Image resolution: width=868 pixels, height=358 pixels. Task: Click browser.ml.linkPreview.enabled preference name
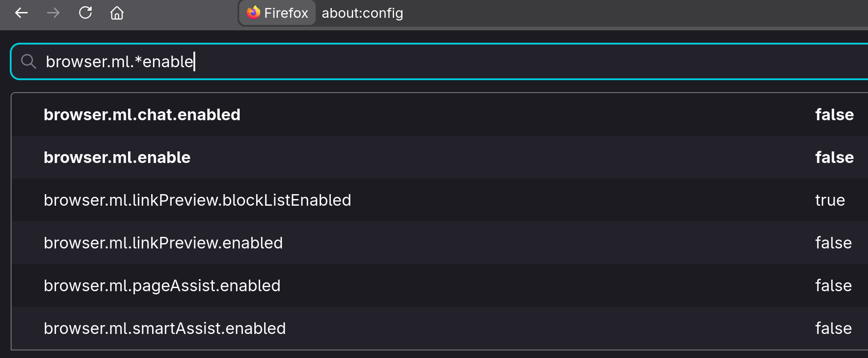coord(163,243)
